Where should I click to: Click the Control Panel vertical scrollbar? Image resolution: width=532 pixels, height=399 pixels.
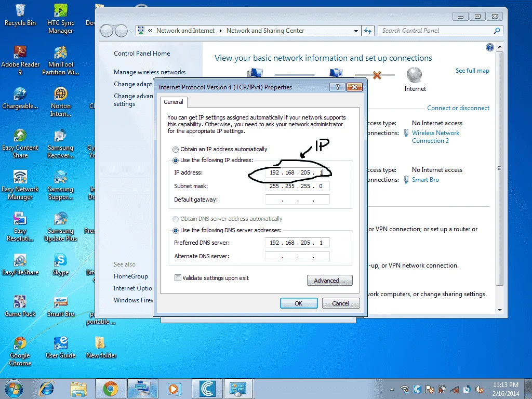click(x=499, y=169)
